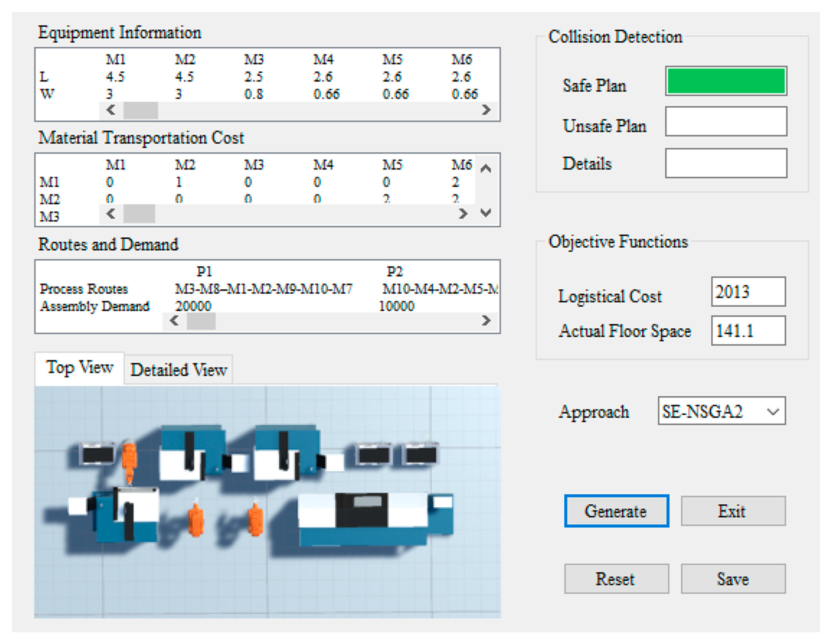Click the Logistical Cost value field
Screen dimensions: 831x644
748,292
